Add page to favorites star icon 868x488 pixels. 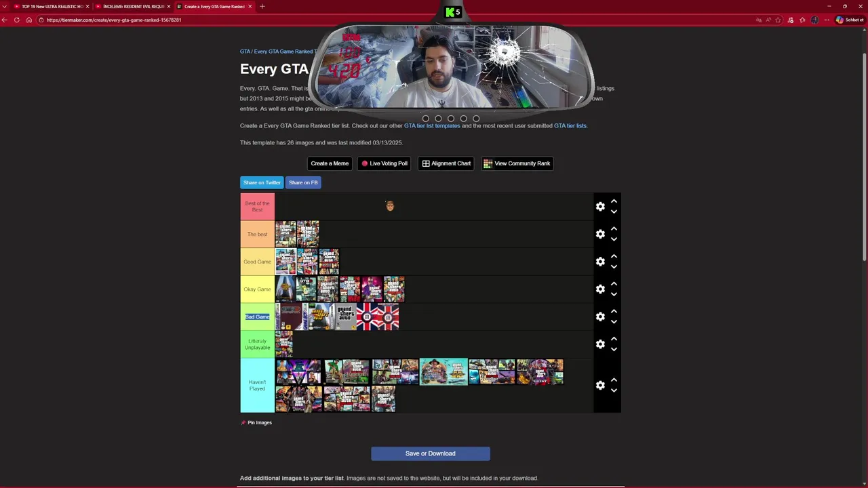(778, 20)
